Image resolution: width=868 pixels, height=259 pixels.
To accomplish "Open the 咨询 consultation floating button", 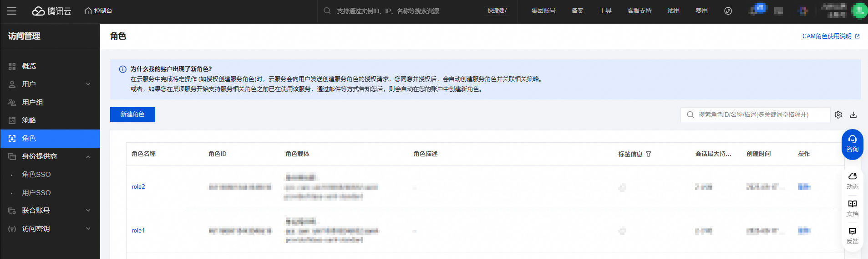I will click(853, 144).
